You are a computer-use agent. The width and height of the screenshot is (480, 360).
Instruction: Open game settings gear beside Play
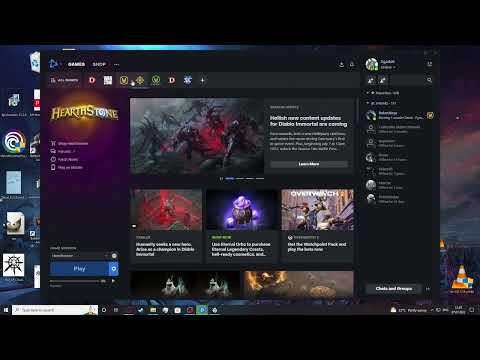click(114, 269)
